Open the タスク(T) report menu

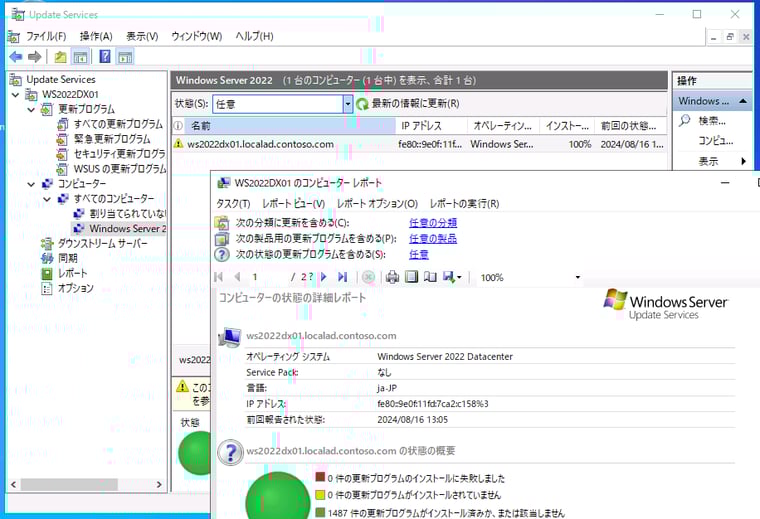233,204
